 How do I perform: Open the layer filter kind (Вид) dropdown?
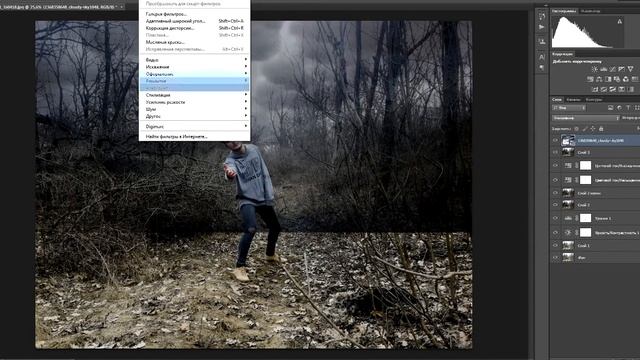[x=569, y=108]
